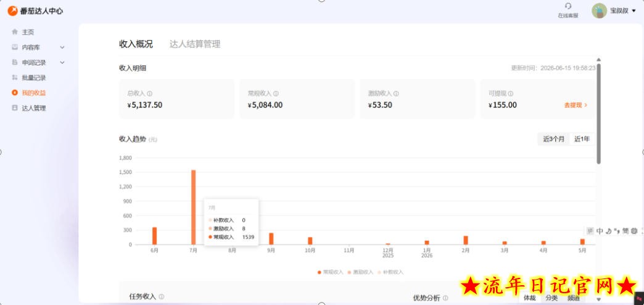The width and height of the screenshot is (644, 305).
Task: Click the info icon next to 总收入
Action: pos(149,94)
